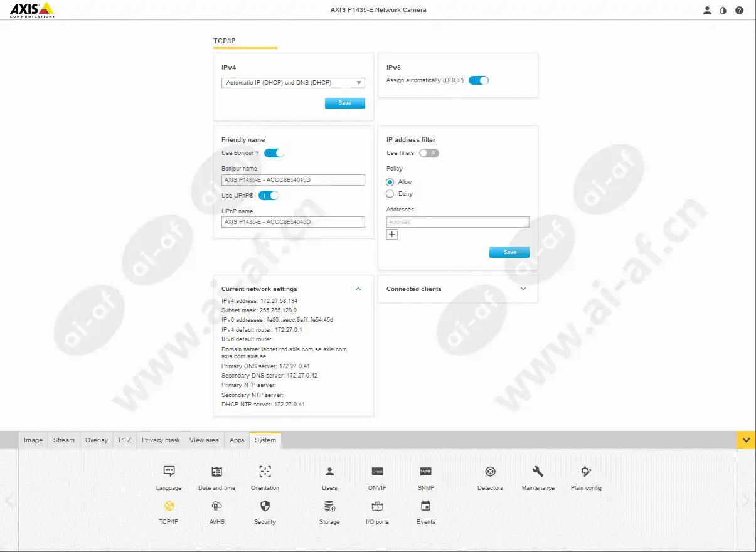Switch to the Image tab

(33, 440)
